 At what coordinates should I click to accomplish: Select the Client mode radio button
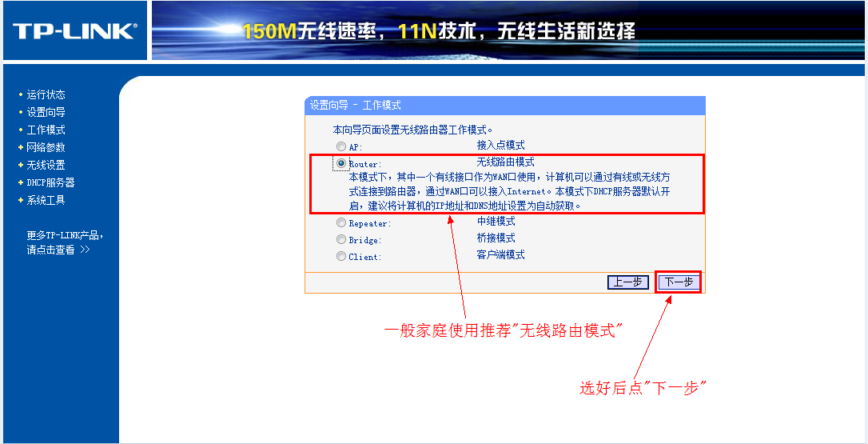(x=341, y=256)
